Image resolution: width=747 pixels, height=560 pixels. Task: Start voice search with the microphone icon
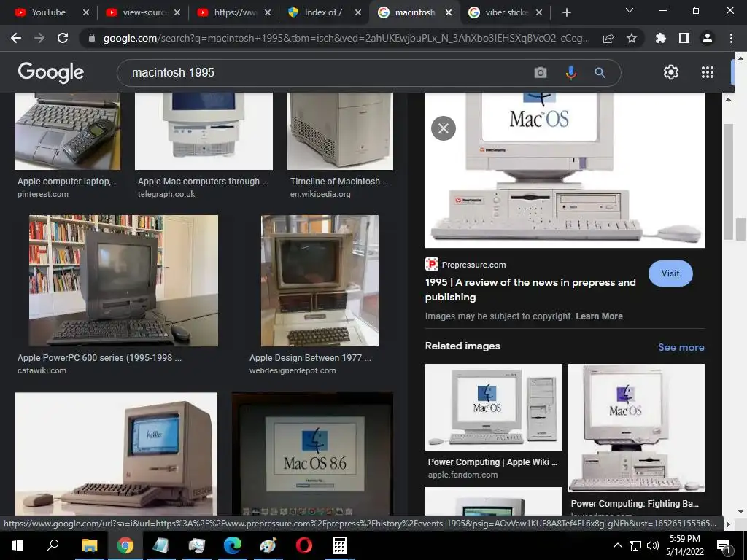(x=570, y=72)
